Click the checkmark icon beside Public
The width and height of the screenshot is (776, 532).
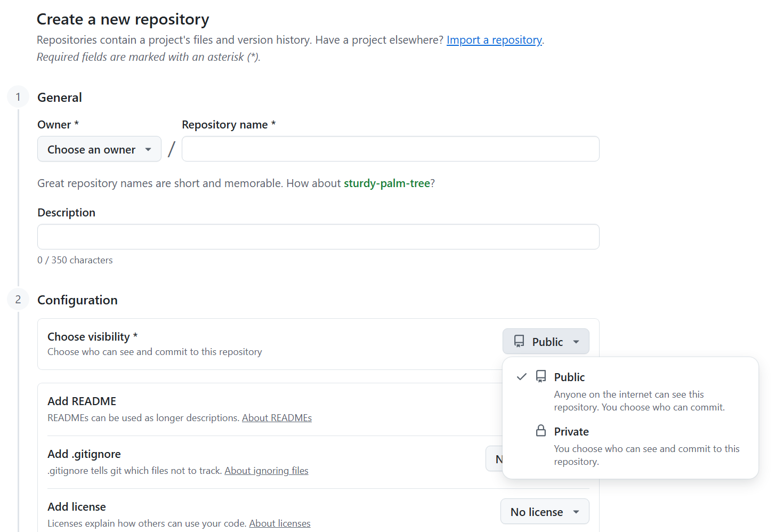(521, 376)
